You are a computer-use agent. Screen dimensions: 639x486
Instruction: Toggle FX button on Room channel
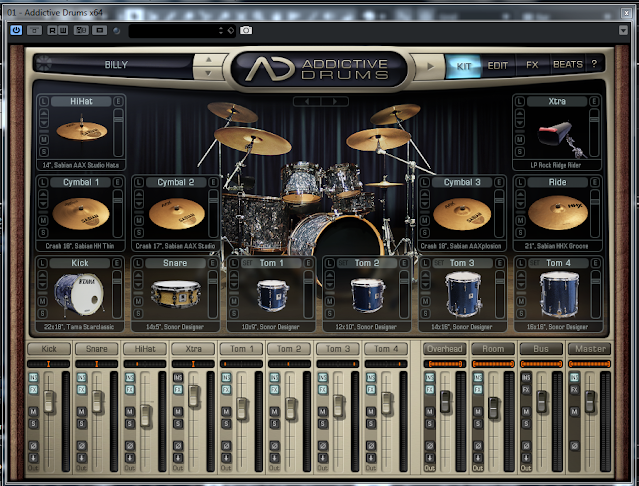coord(478,389)
